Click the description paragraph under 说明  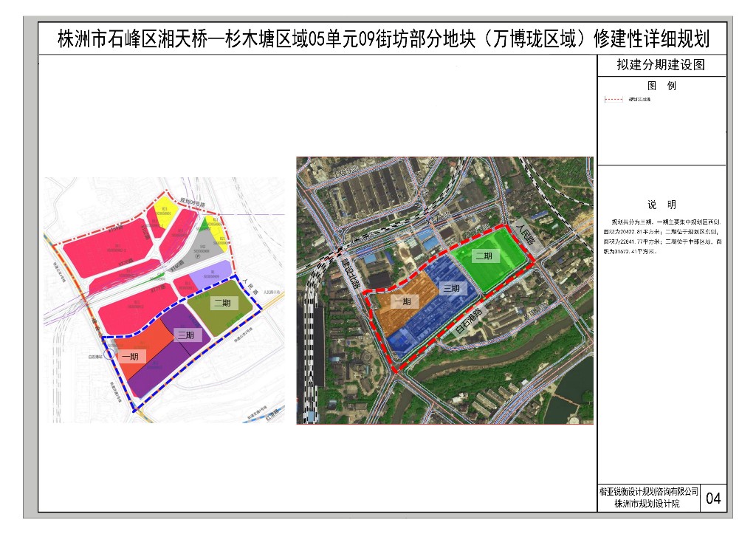pos(661,236)
